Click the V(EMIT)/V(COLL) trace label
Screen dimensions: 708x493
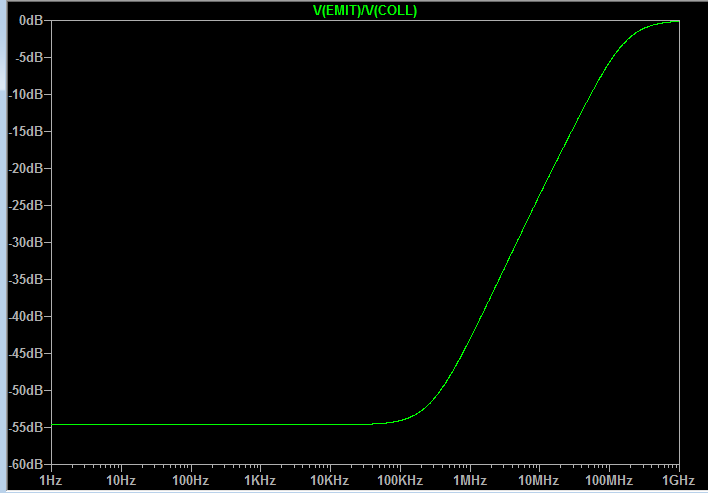point(365,11)
